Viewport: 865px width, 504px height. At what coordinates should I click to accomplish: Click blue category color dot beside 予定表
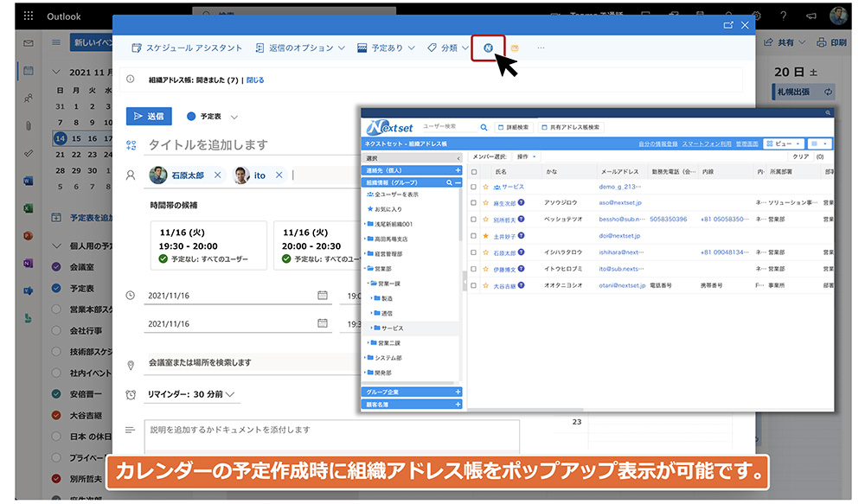191,117
